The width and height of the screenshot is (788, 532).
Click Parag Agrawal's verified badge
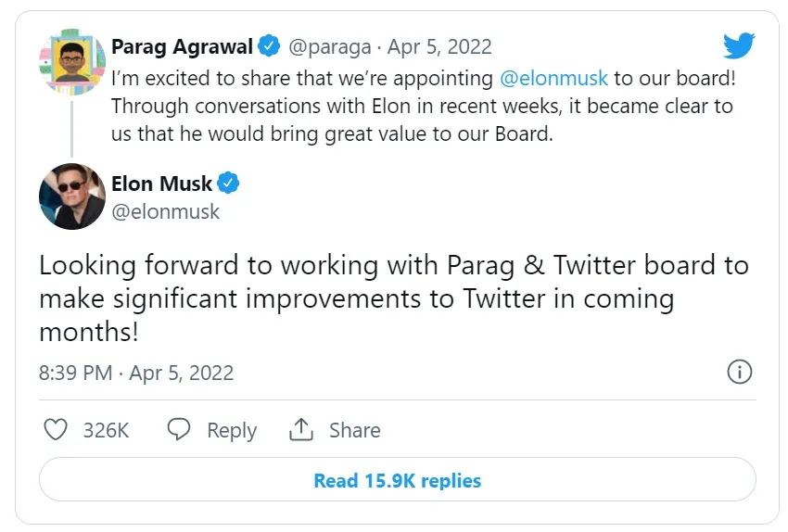tap(269, 46)
